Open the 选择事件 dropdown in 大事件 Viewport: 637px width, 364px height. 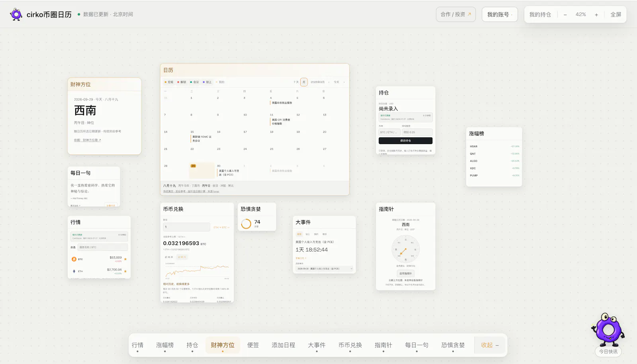pyautogui.click(x=324, y=269)
